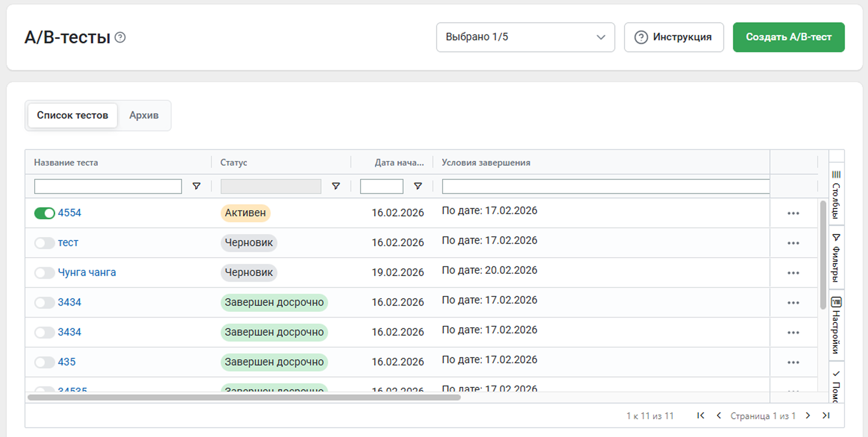Switch to the Архив tab
Screen dimensions: 868x437
click(x=144, y=115)
